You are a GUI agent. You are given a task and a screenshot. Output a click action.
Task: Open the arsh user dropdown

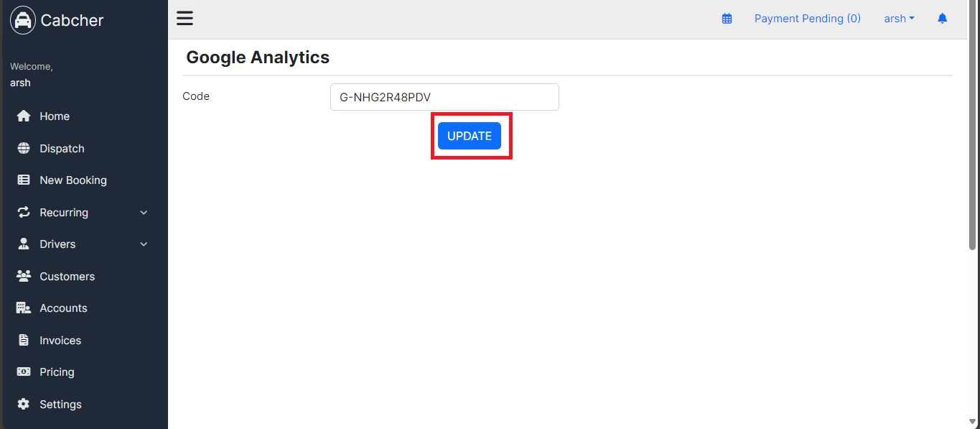point(899,19)
